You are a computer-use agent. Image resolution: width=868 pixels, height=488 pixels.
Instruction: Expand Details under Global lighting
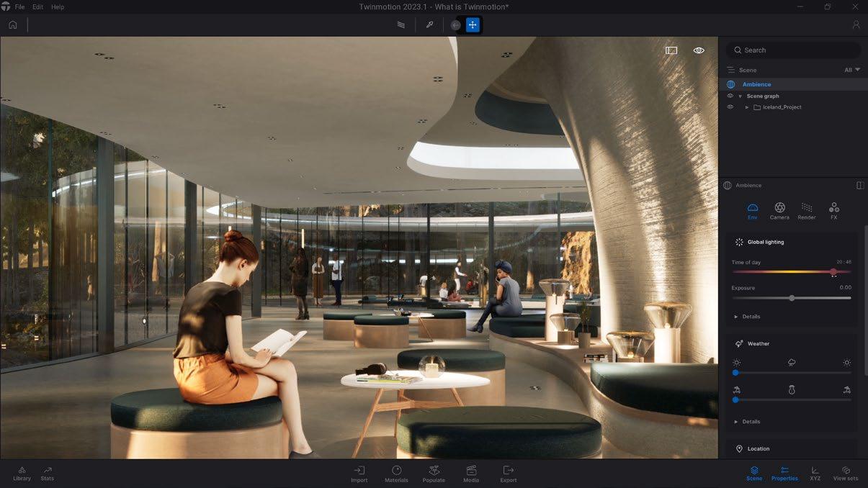[747, 317]
